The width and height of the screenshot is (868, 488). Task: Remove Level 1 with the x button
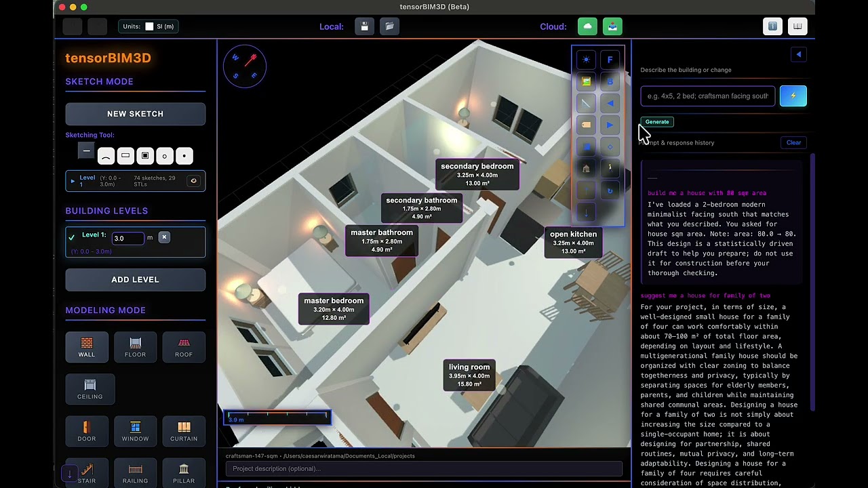pyautogui.click(x=164, y=237)
